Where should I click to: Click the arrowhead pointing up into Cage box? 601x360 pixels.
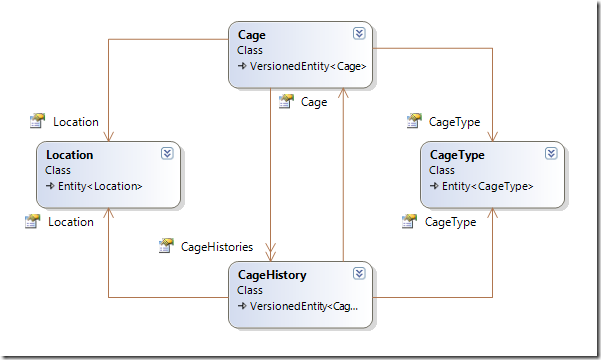tap(343, 93)
